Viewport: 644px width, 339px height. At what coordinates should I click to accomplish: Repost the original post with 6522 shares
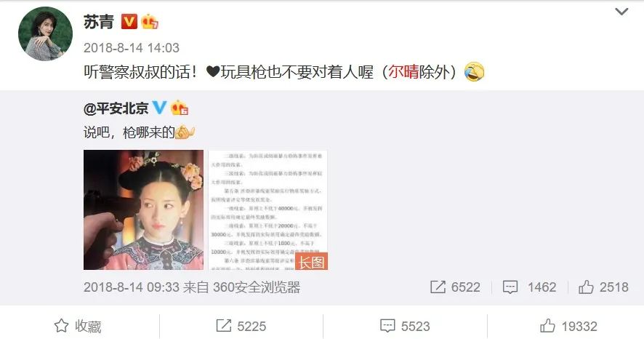(x=455, y=287)
